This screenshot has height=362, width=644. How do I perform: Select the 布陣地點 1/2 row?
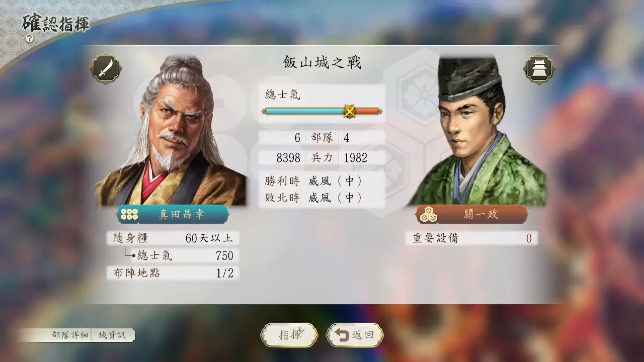[x=173, y=273]
